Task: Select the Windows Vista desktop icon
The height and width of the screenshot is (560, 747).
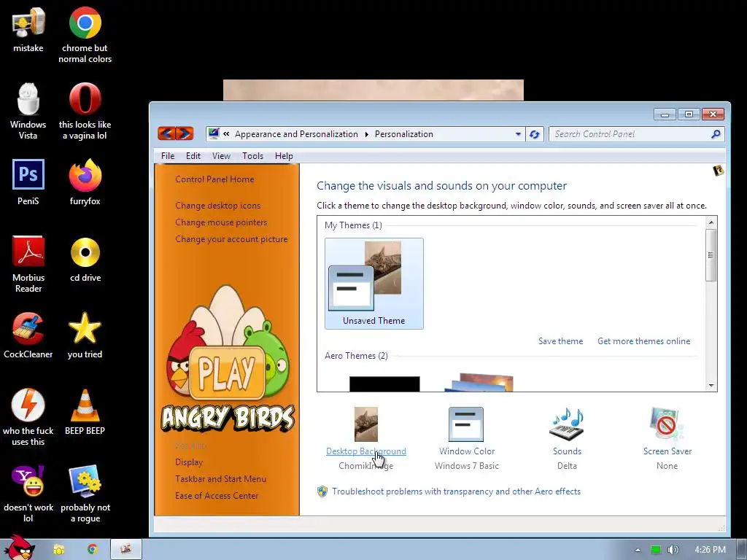Action: point(28,111)
